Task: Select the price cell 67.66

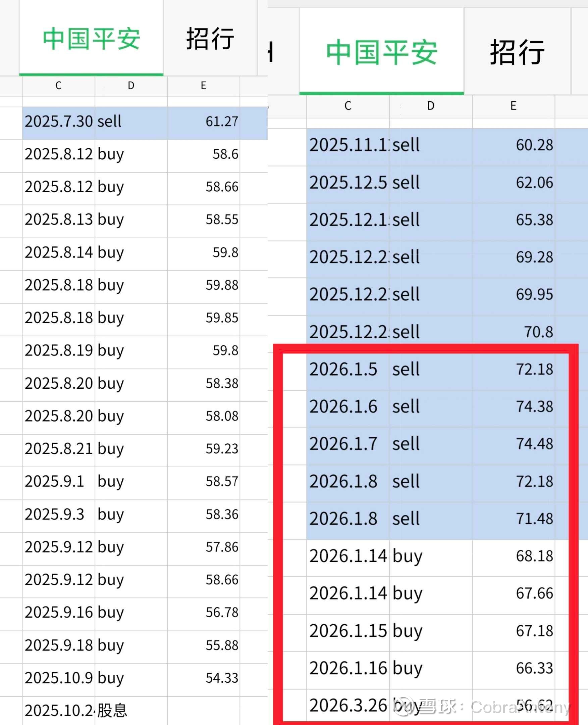Action: 514,595
